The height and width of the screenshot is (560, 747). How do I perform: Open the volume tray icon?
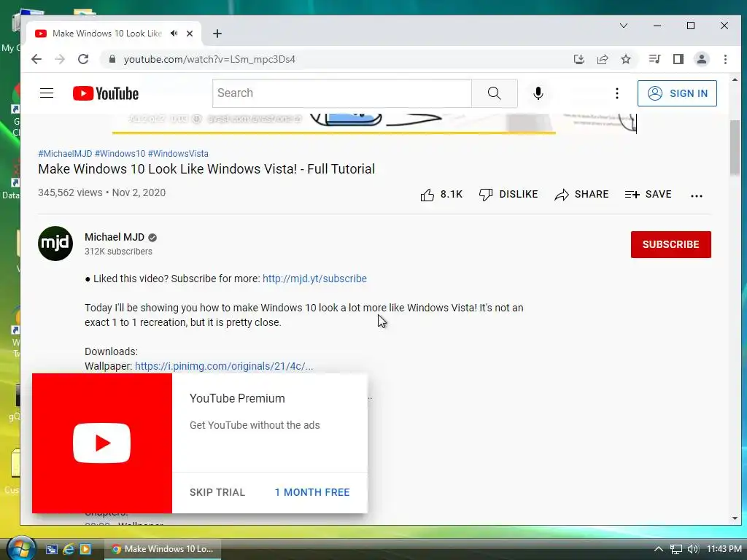(693, 549)
